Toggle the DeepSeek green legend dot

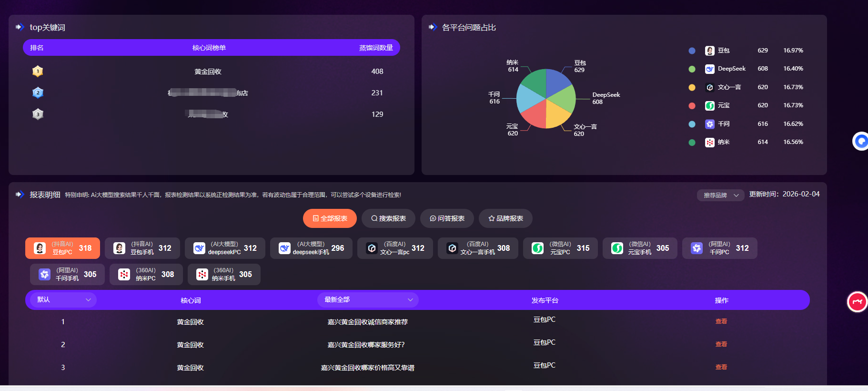click(692, 69)
